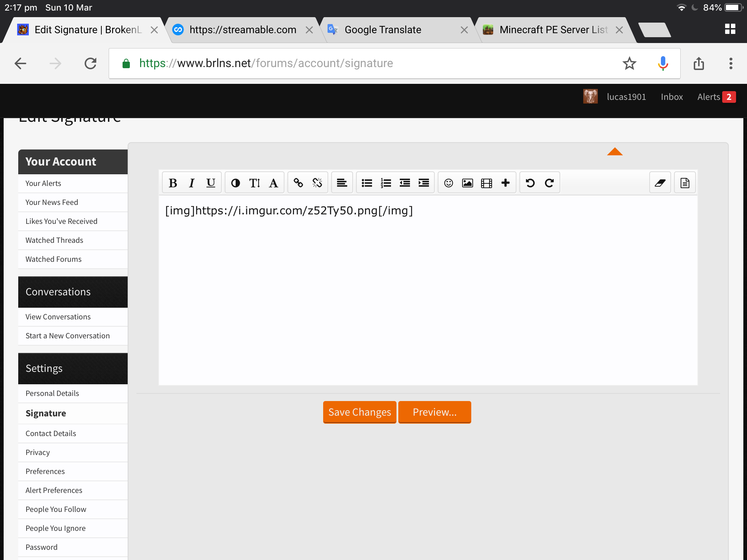Viewport: 747px width, 560px height.
Task: Click the Preview... button
Action: tap(435, 412)
